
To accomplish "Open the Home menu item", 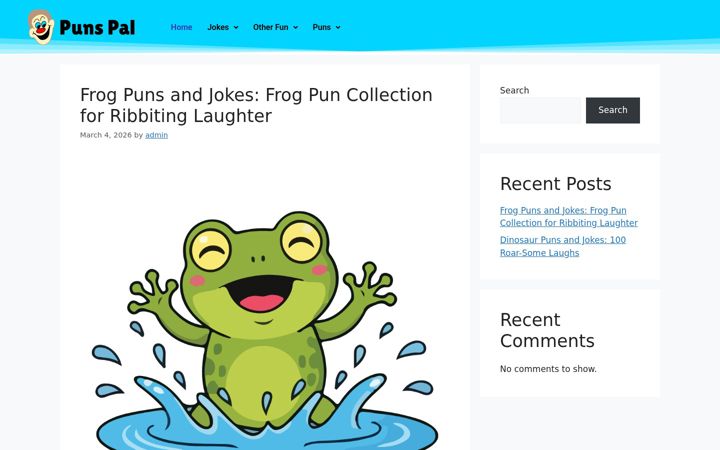I will [181, 27].
